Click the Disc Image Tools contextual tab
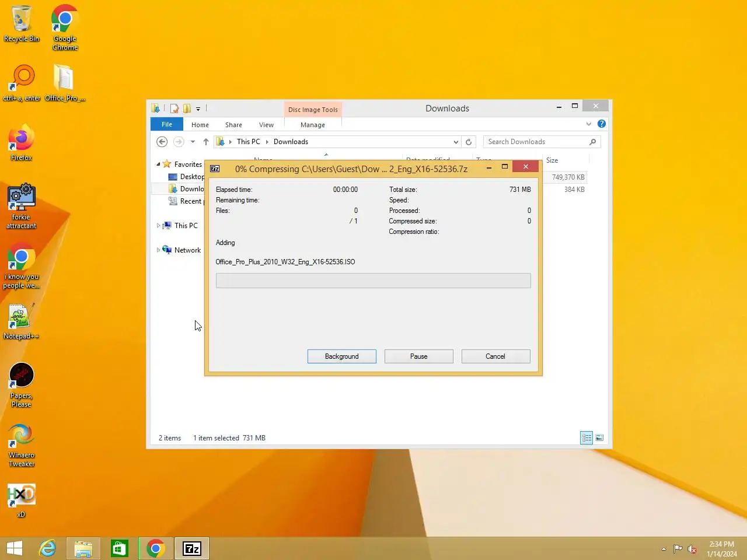The height and width of the screenshot is (560, 747). (x=313, y=110)
